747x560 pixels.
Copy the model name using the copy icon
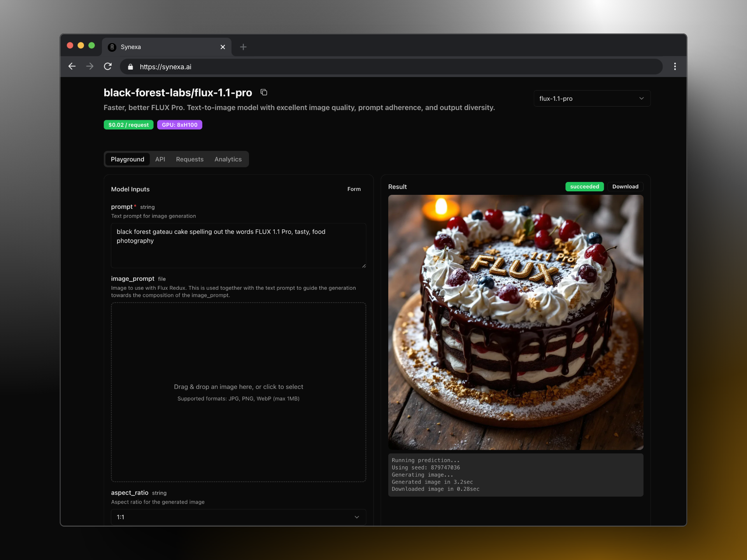[x=264, y=92]
